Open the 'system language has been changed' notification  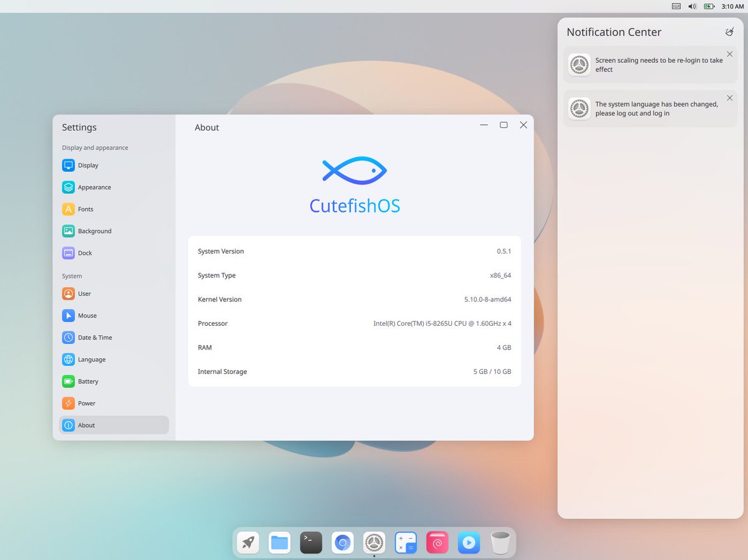[x=650, y=109]
